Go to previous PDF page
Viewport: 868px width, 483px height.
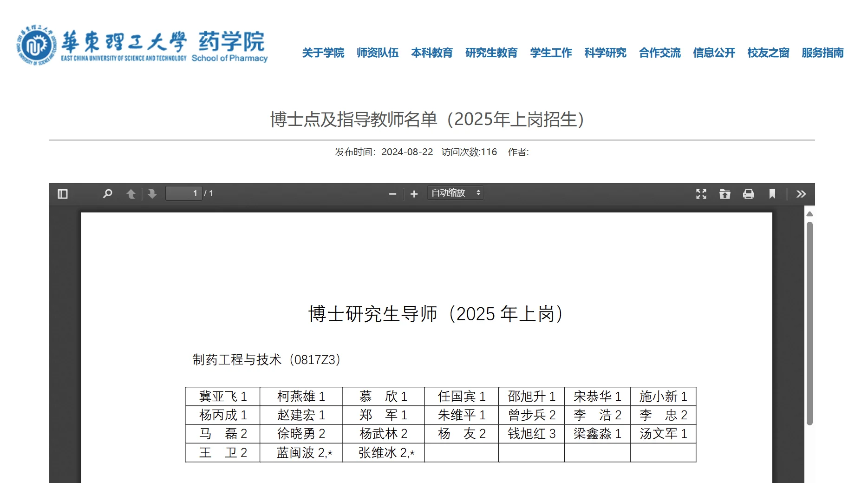pyautogui.click(x=131, y=194)
